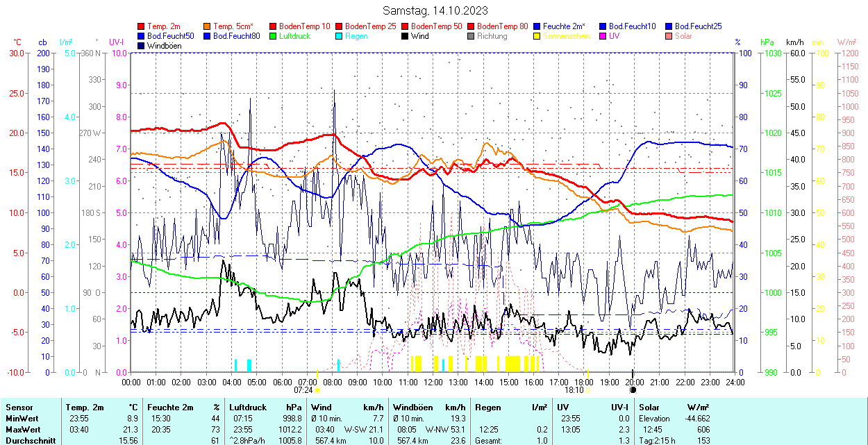Image resolution: width=868 pixels, height=445 pixels.
Task: Click the sunrise marker beside 07:24
Action: pyautogui.click(x=317, y=390)
